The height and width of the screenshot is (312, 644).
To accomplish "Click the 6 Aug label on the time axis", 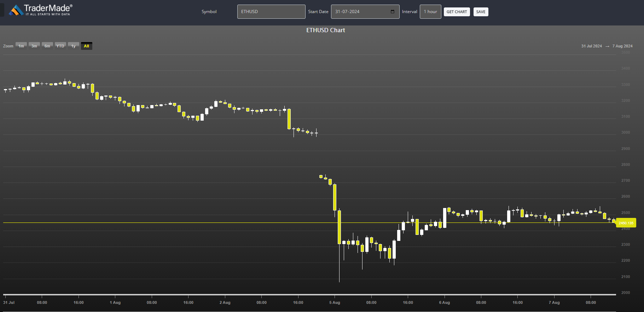I will (x=445, y=302).
